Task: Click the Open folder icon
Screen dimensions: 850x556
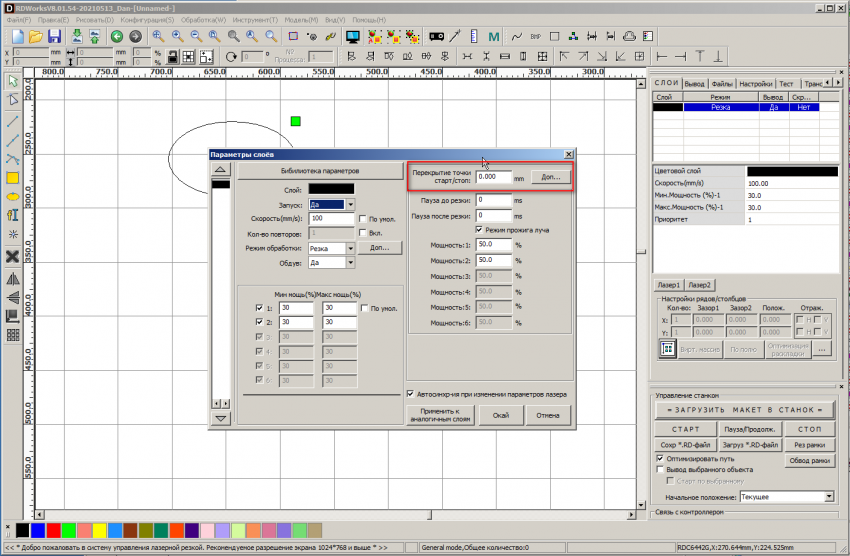Action: click(x=35, y=36)
